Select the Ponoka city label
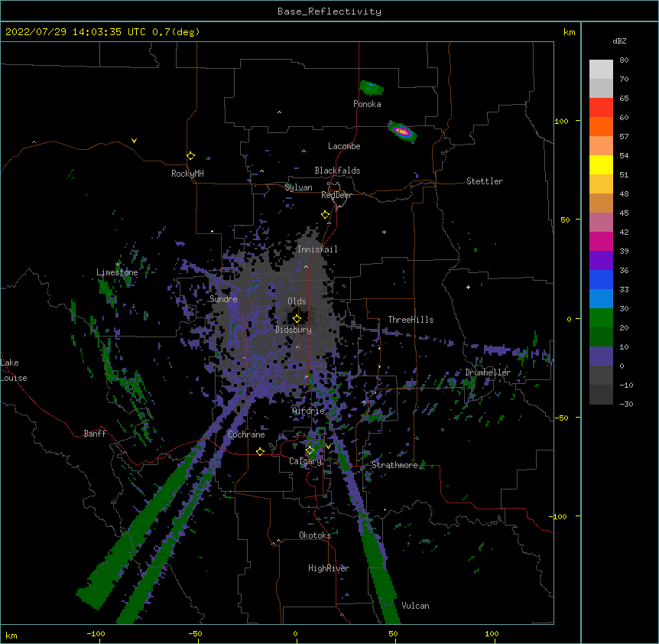This screenshot has height=644, width=659. click(367, 104)
